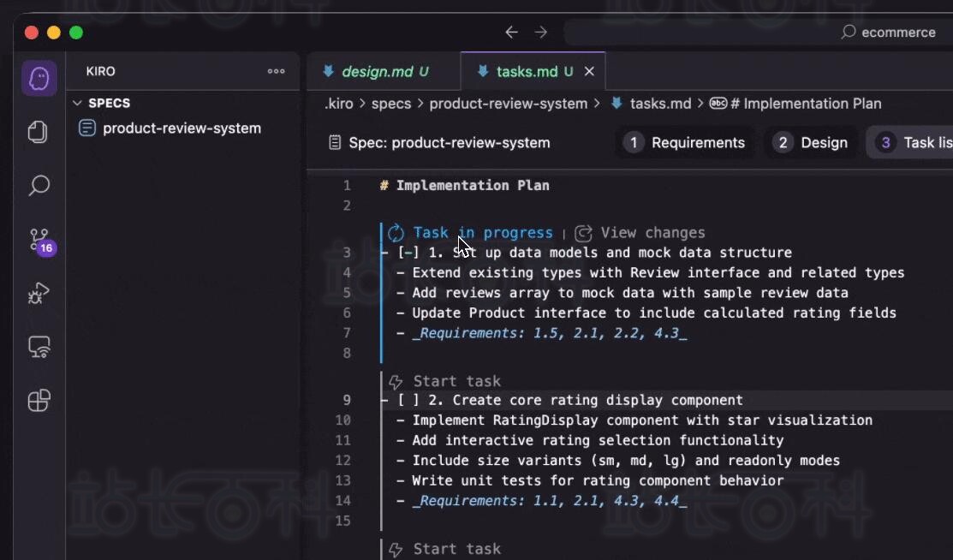The width and height of the screenshot is (953, 560).
Task: Open the KIRO panel more actions menu
Action: pyautogui.click(x=276, y=72)
